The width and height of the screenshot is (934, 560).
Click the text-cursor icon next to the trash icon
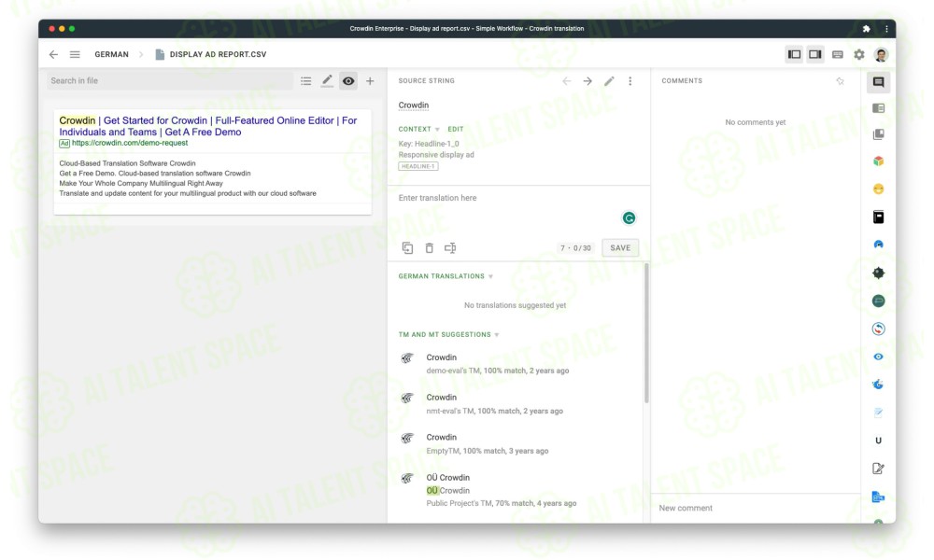click(x=450, y=248)
